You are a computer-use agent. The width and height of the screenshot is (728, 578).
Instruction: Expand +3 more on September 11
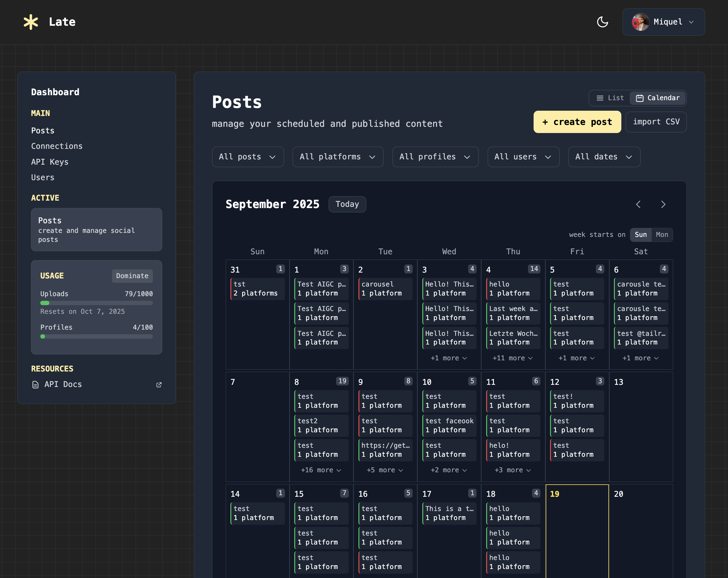pyautogui.click(x=513, y=470)
